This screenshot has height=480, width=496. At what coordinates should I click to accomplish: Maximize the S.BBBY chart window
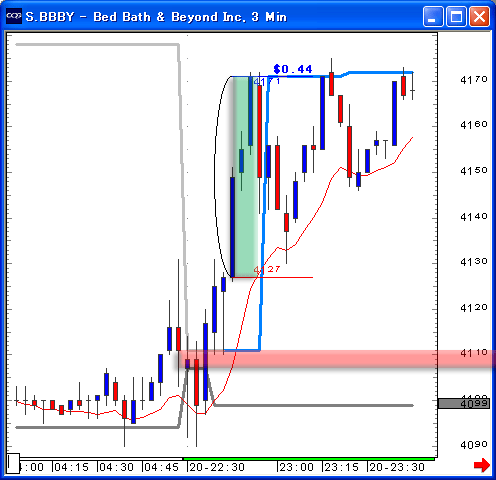tap(456, 16)
